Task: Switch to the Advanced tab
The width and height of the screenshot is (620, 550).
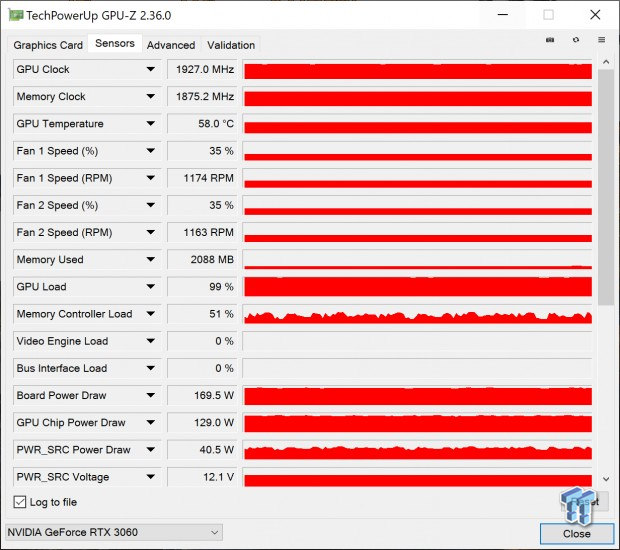Action: (171, 45)
